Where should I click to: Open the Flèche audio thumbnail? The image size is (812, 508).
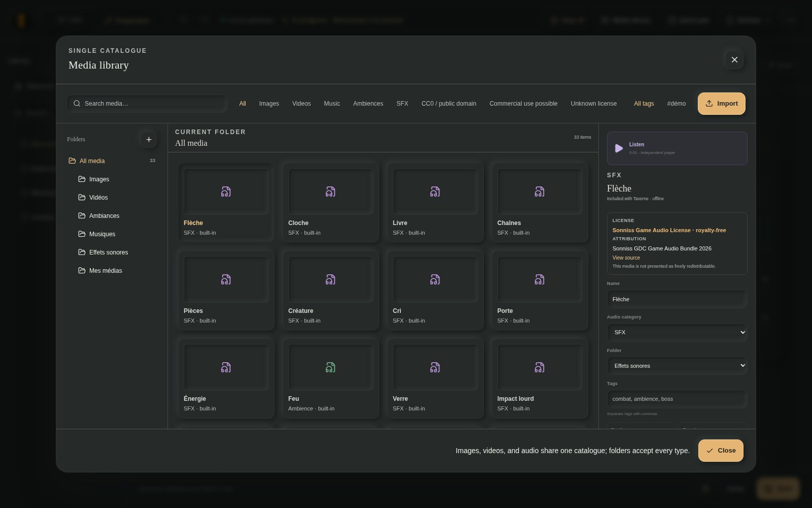(x=226, y=192)
